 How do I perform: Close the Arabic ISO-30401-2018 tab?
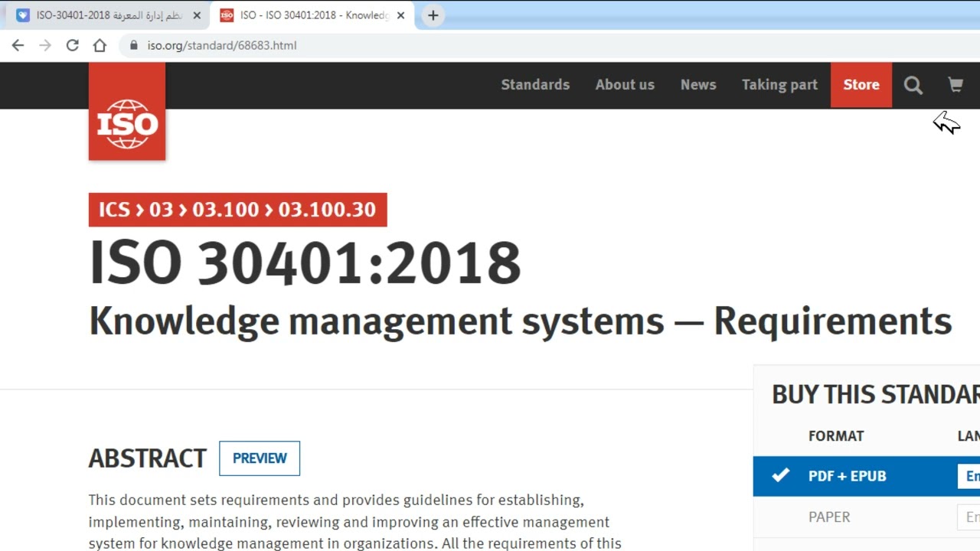(197, 15)
